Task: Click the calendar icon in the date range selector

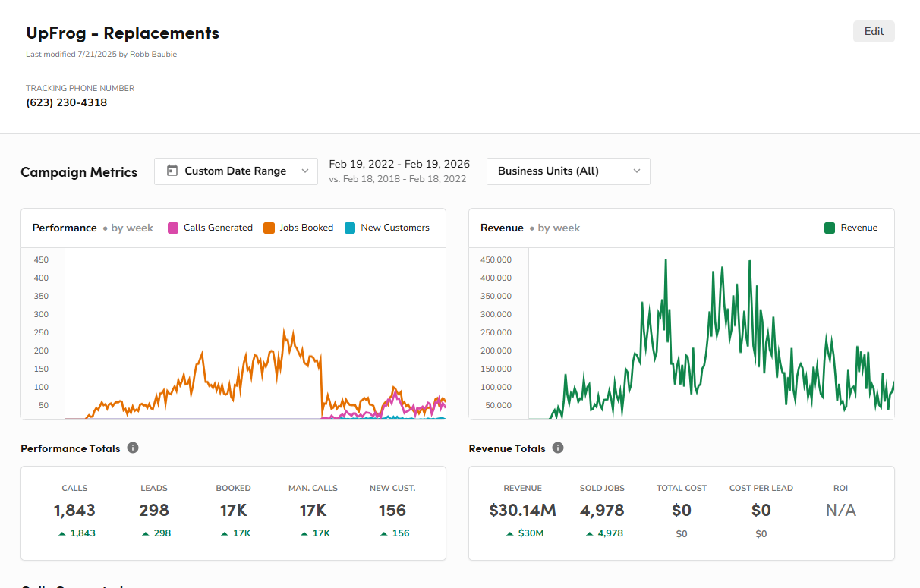Action: 172,171
